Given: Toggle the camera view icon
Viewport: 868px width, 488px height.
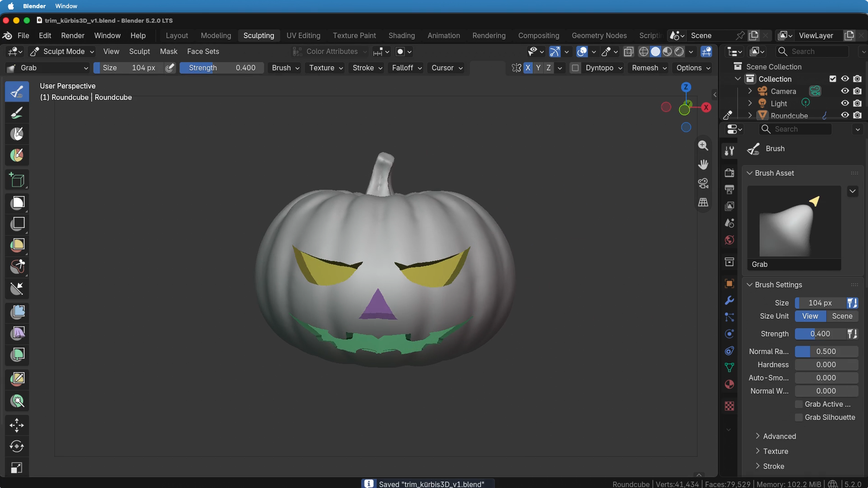Looking at the screenshot, I should [703, 183].
